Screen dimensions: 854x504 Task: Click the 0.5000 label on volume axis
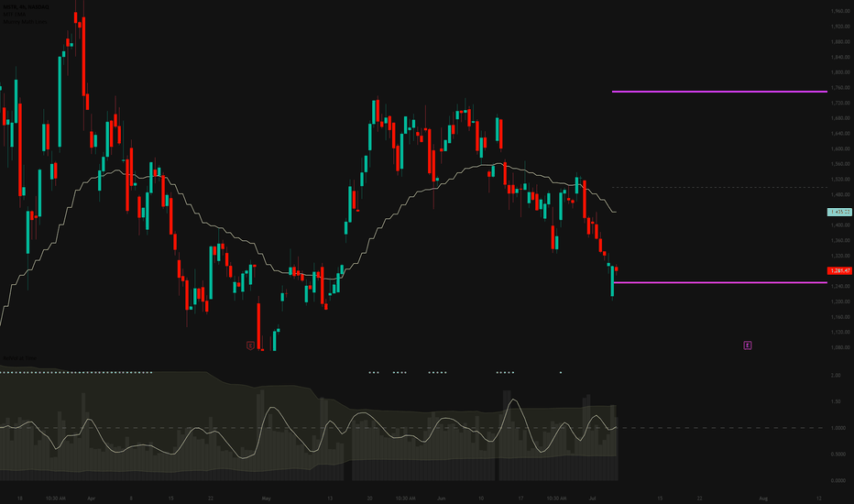coord(838,455)
